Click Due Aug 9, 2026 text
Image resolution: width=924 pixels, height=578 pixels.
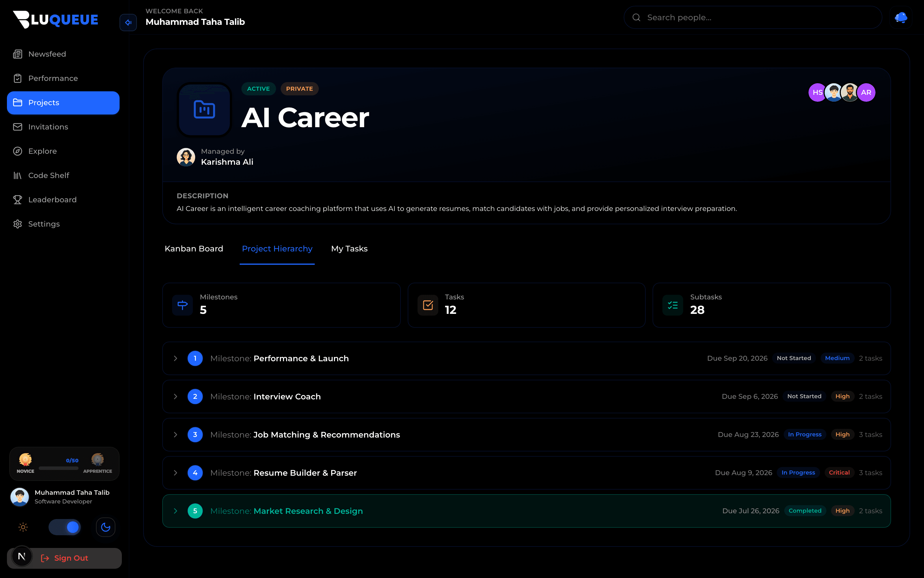pyautogui.click(x=744, y=473)
